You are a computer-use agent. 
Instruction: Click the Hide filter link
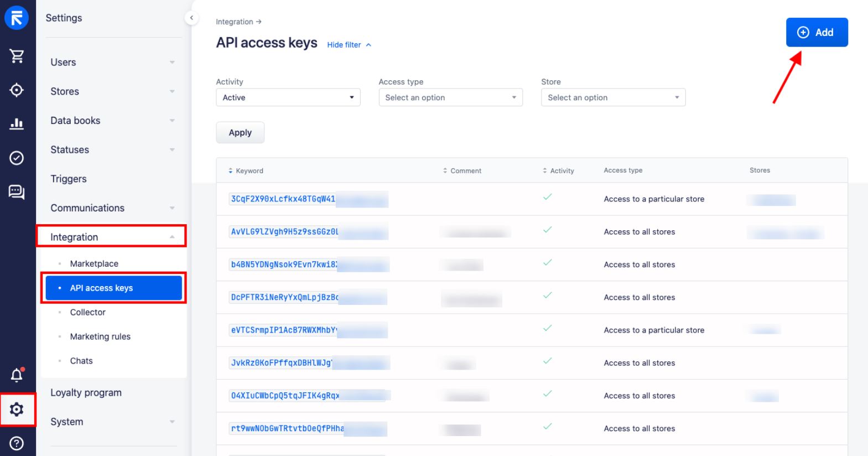[349, 45]
